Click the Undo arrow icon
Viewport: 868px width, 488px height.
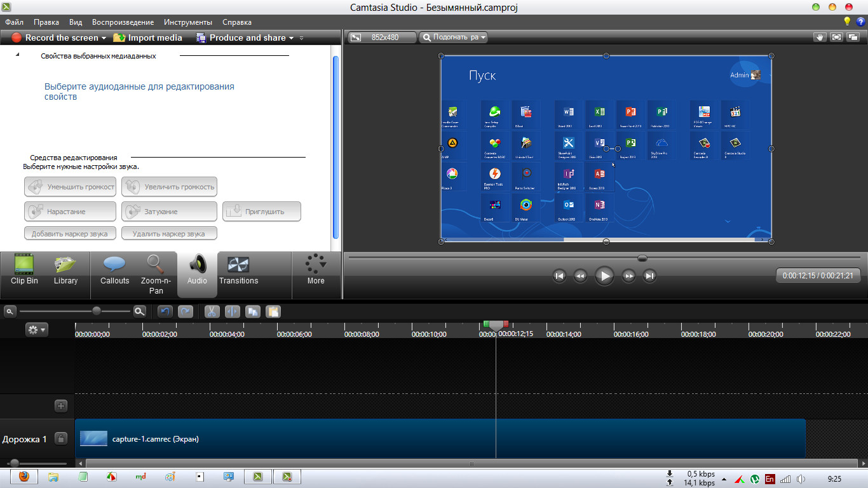[x=165, y=311]
